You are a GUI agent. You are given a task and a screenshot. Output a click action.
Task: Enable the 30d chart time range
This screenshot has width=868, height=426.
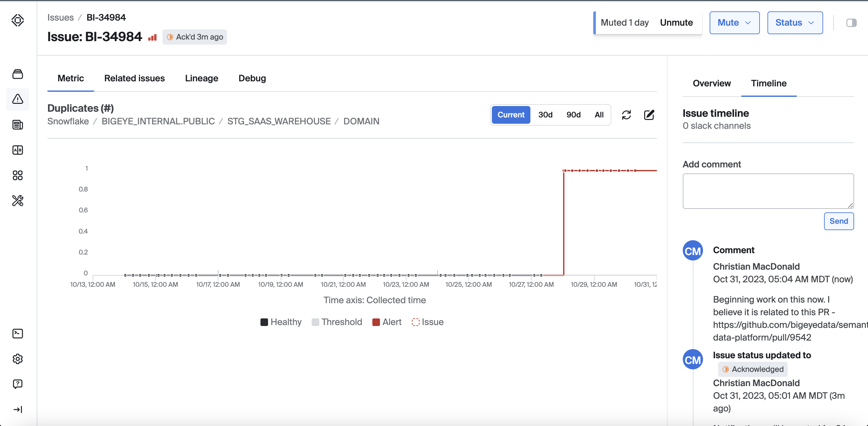[x=545, y=115]
